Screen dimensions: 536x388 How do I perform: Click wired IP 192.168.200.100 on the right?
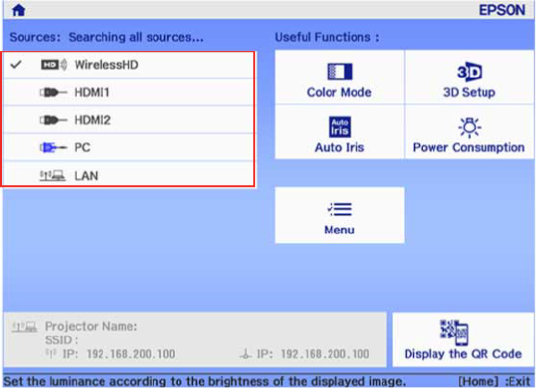(x=325, y=354)
